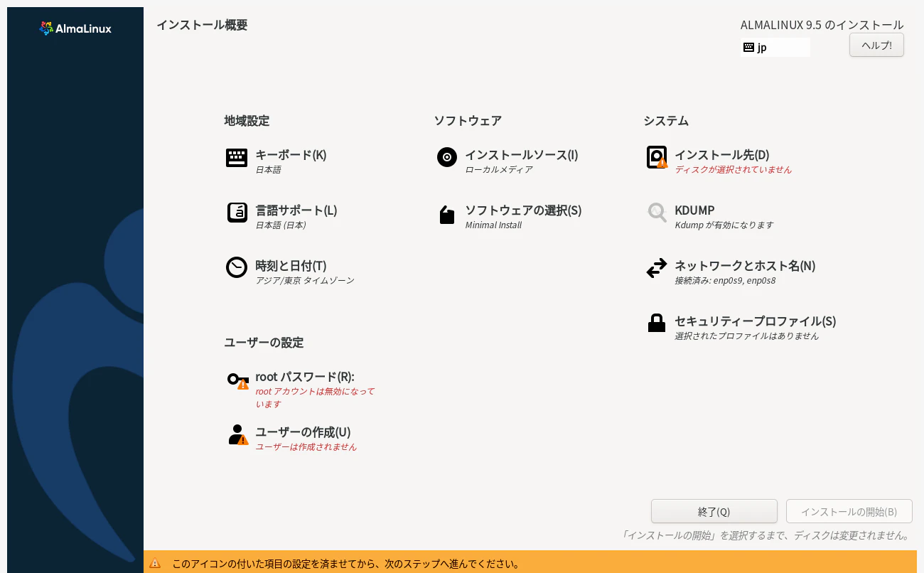Viewport: 924px width, 573px height.
Task: Open インストール先(D) disk selection
Action: [x=722, y=155]
